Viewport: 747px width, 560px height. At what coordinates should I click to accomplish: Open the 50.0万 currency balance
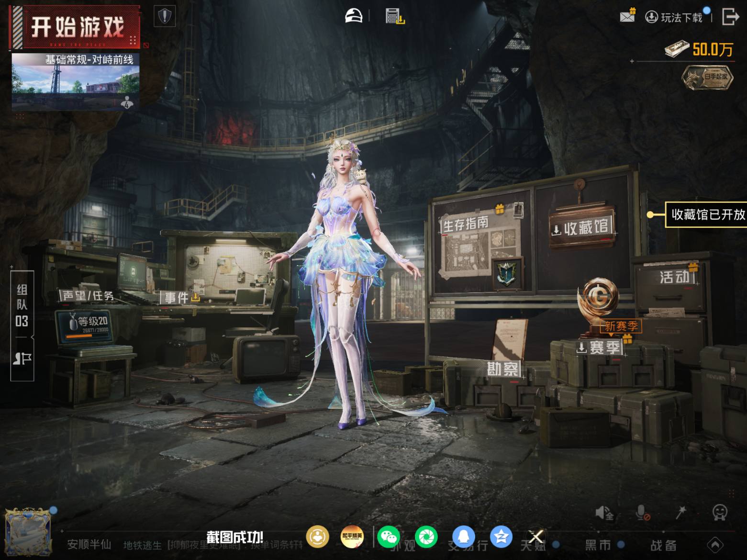pyautogui.click(x=699, y=49)
